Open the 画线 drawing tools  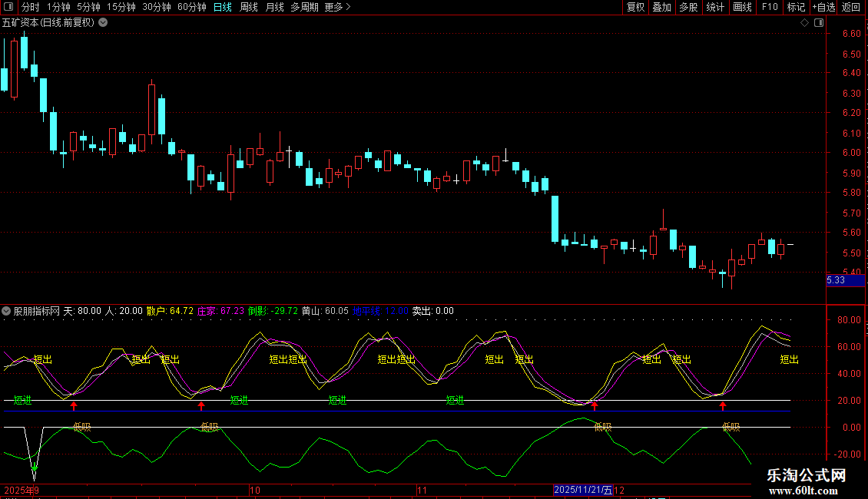pos(742,8)
